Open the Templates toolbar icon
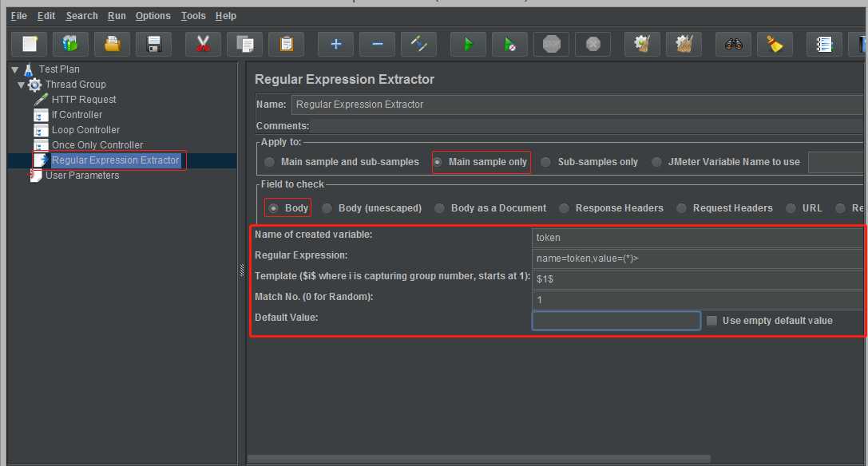 pyautogui.click(x=70, y=44)
